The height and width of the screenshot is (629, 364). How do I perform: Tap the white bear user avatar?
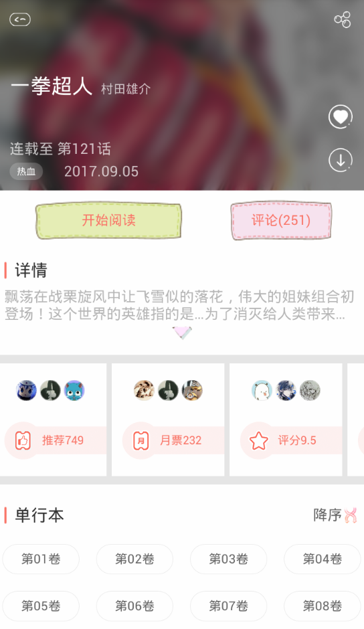pyautogui.click(x=262, y=390)
